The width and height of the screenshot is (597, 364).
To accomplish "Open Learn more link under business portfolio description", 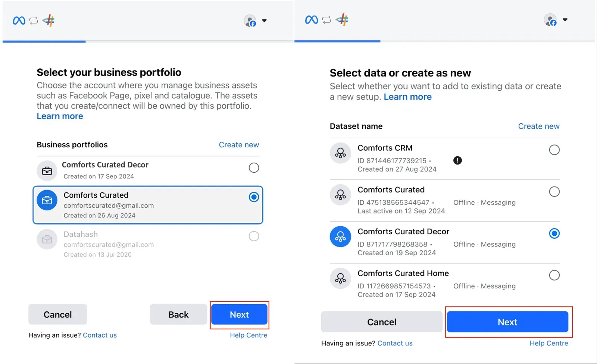I will click(60, 116).
